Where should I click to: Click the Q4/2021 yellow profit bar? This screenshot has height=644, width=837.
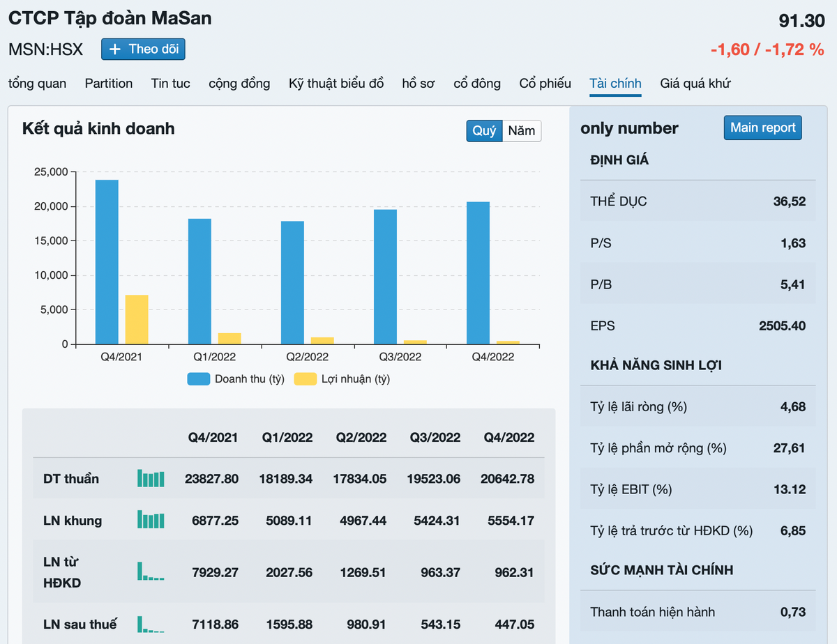[137, 319]
